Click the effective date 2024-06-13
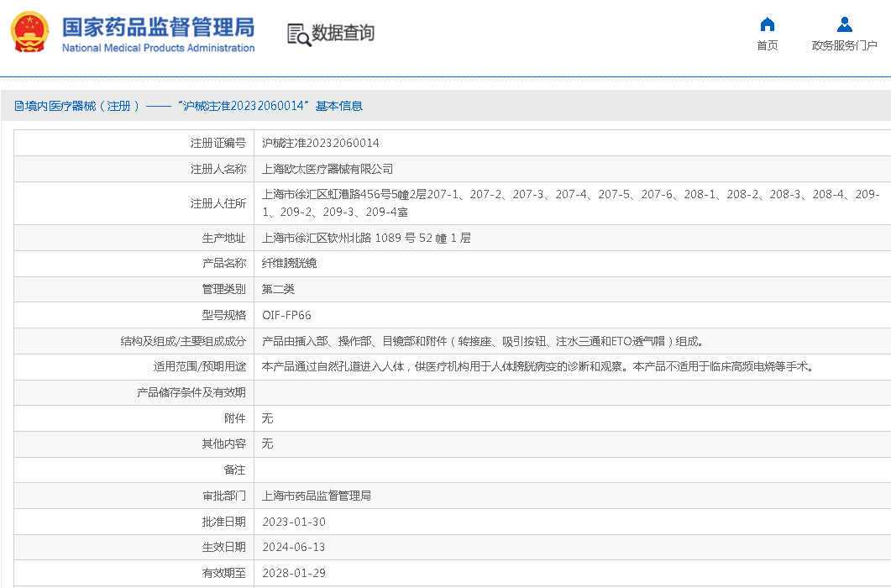This screenshot has height=588, width=891. 293,548
